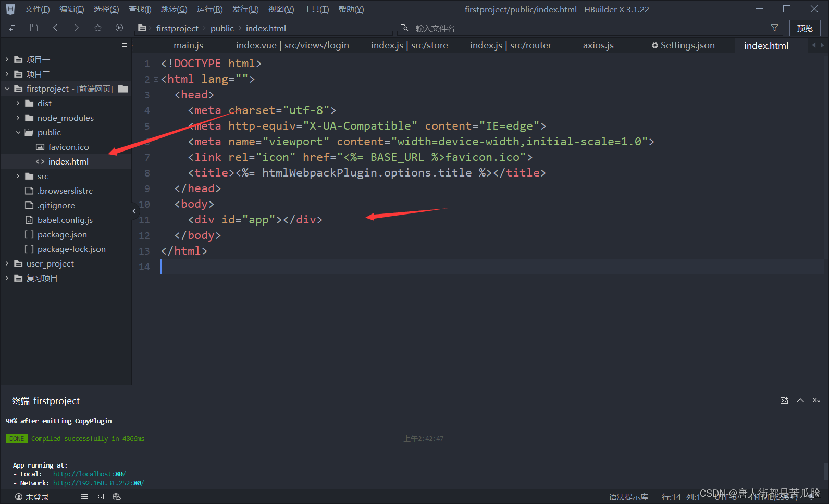Click the status bar list icon
The image size is (829, 504).
[84, 497]
